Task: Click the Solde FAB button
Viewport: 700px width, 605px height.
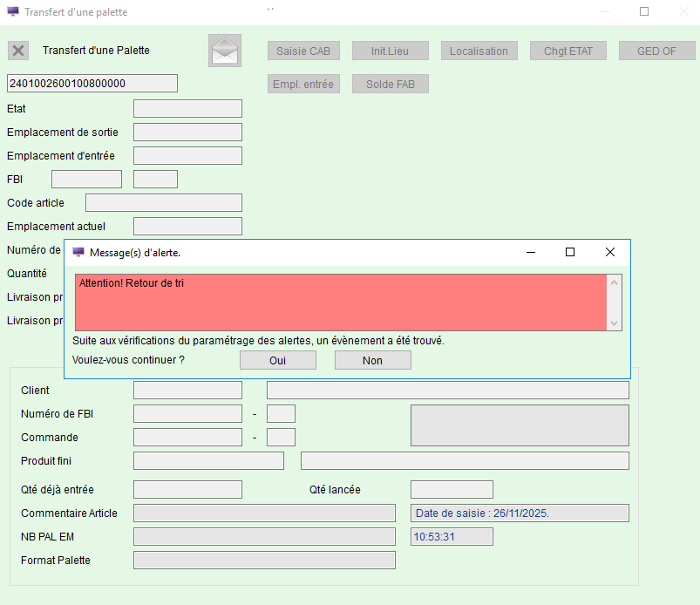Action: (390, 84)
